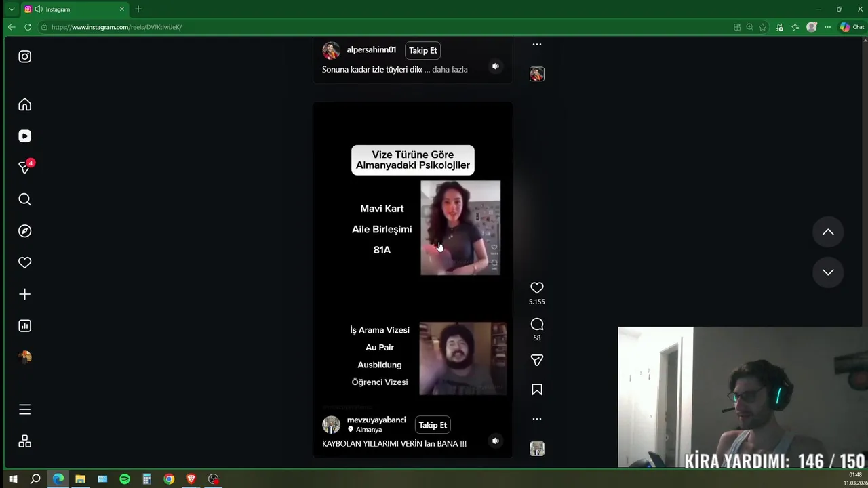This screenshot has width=868, height=488.
Task: Open audio thumbnail of alpersahinn01 reel
Action: pyautogui.click(x=536, y=74)
